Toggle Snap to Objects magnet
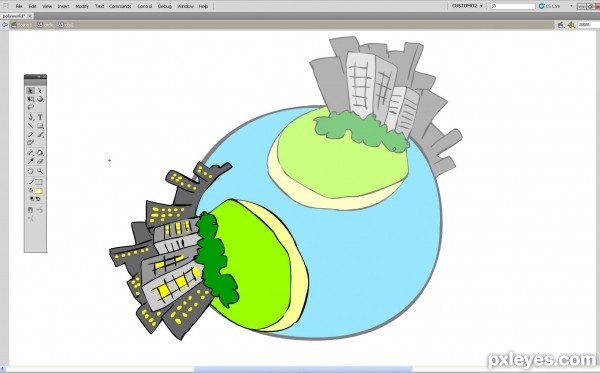 [30, 210]
